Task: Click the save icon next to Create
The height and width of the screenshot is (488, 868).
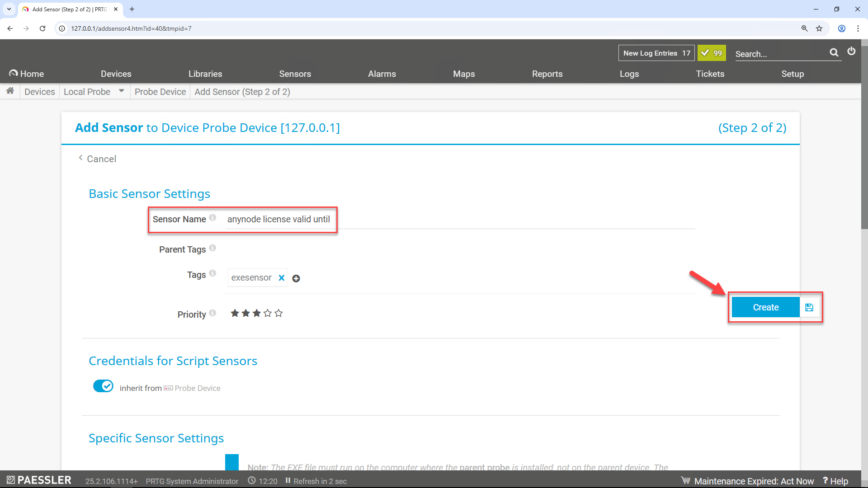Action: point(809,307)
